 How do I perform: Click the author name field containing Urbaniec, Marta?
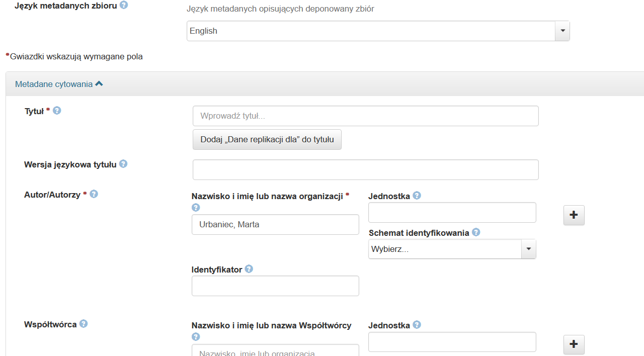click(x=275, y=224)
